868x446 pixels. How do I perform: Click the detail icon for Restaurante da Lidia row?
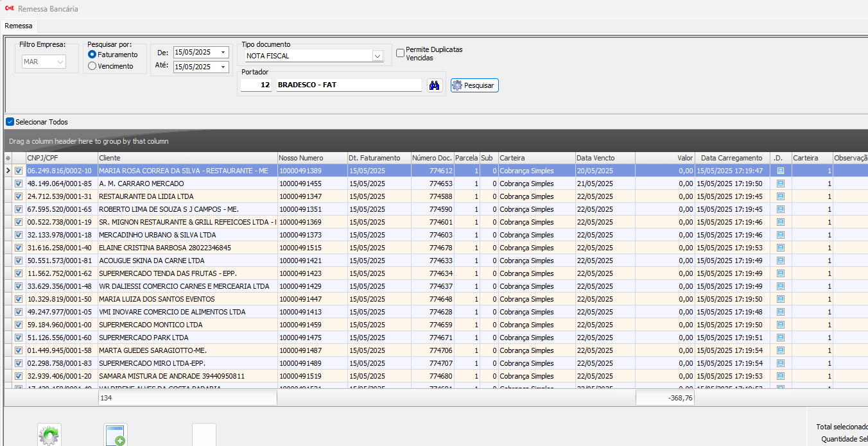(x=781, y=196)
